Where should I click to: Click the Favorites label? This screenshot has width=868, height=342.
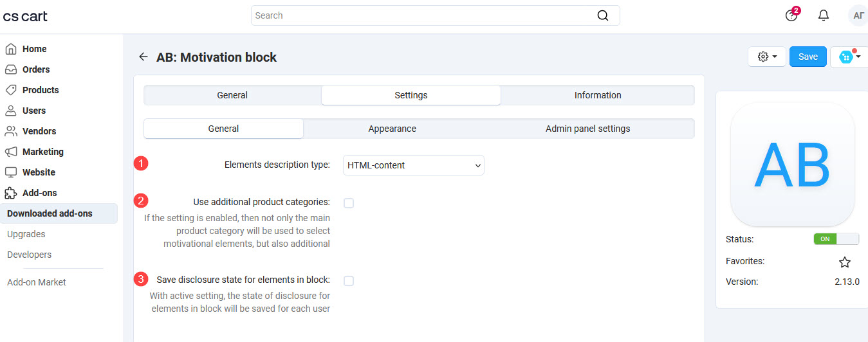pyautogui.click(x=745, y=261)
